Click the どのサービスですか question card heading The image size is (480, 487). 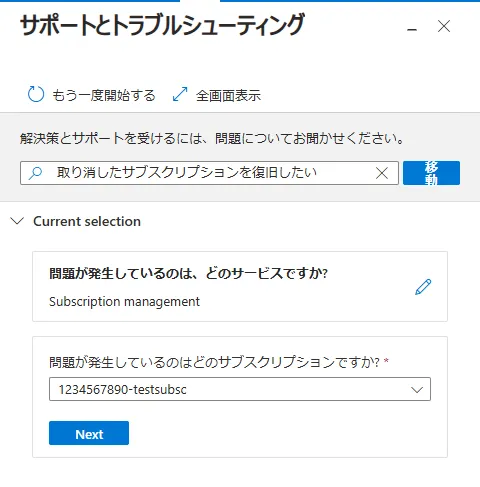pyautogui.click(x=189, y=274)
